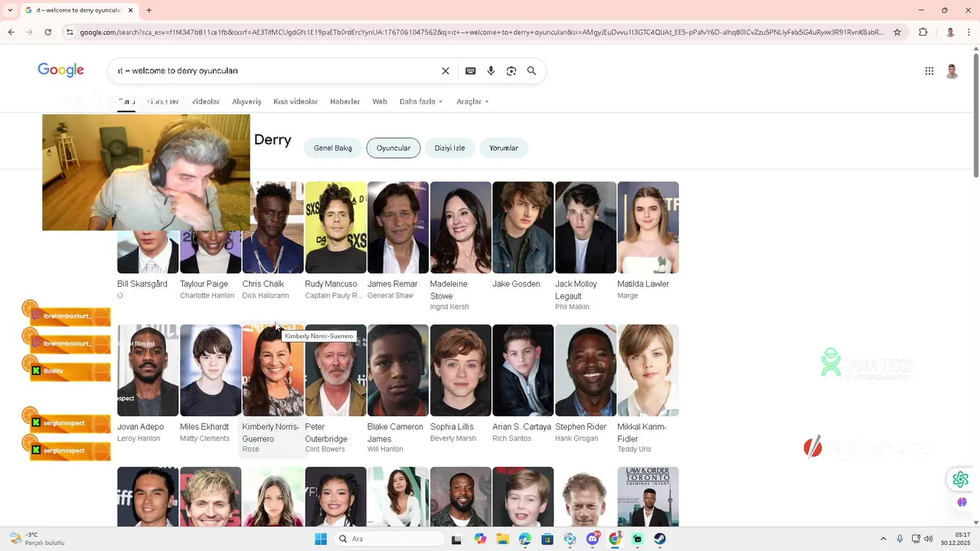Open Discord from the taskbar

(x=593, y=539)
